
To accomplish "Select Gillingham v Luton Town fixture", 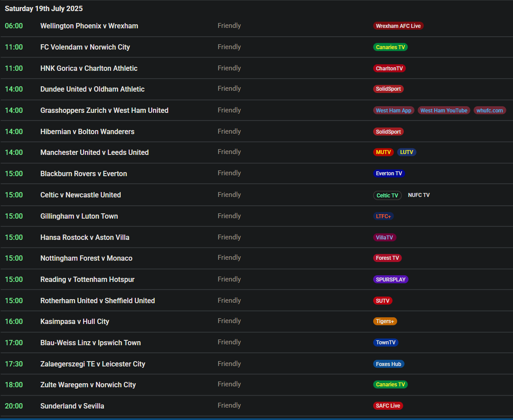I will click(x=79, y=216).
